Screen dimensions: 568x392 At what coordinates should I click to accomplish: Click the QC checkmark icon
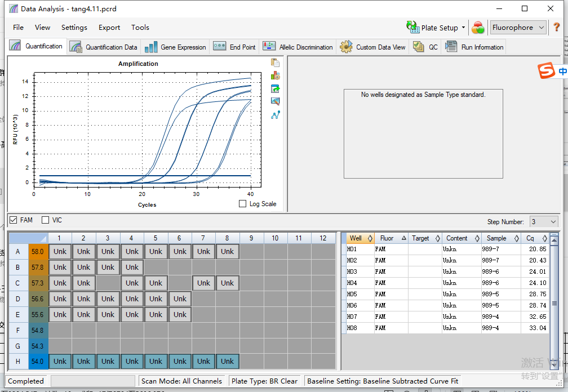point(418,47)
